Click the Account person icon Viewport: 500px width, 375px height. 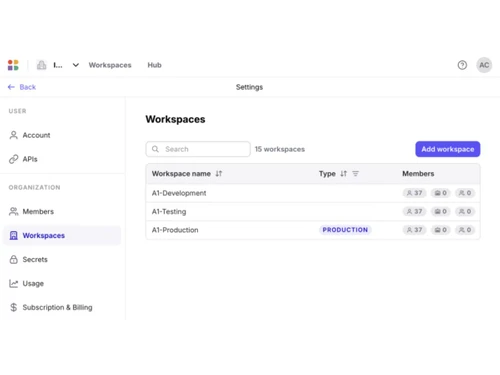coord(14,135)
